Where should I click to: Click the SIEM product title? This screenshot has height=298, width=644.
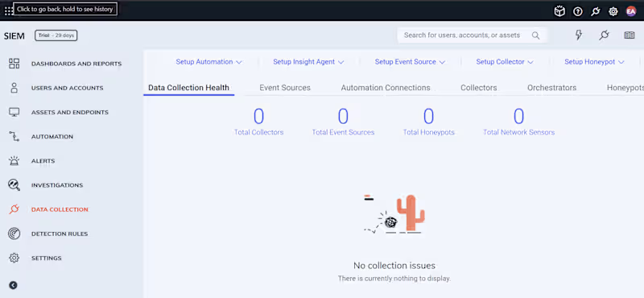[14, 35]
